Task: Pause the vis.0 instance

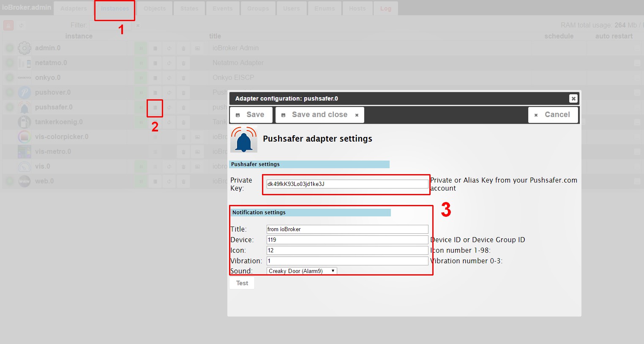Action: coord(141,167)
